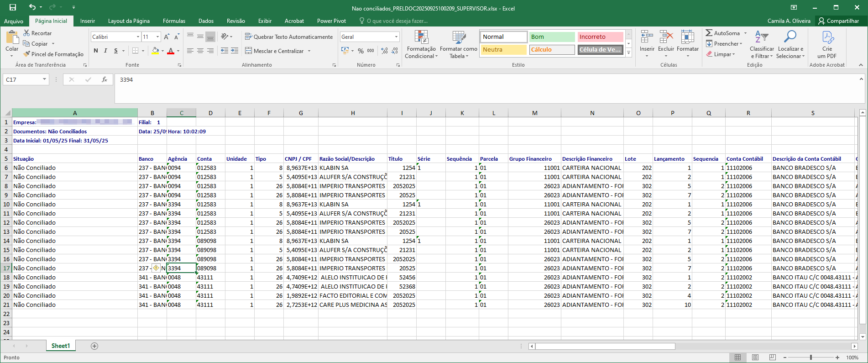Select column H header
The image size is (868, 363).
click(352, 113)
